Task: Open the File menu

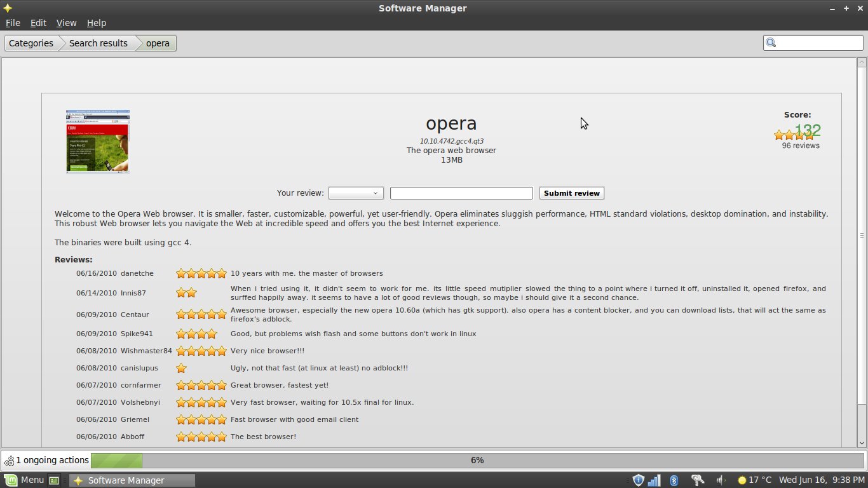Action: pyautogui.click(x=13, y=23)
